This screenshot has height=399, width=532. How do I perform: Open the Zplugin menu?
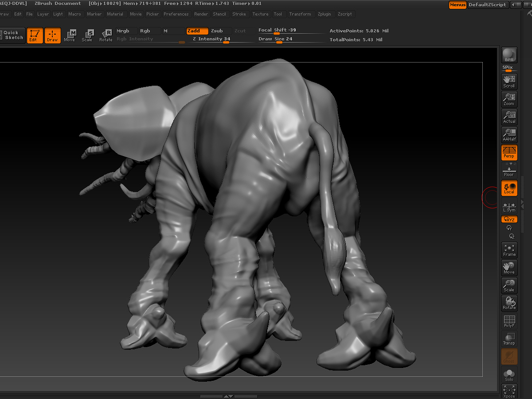point(325,14)
